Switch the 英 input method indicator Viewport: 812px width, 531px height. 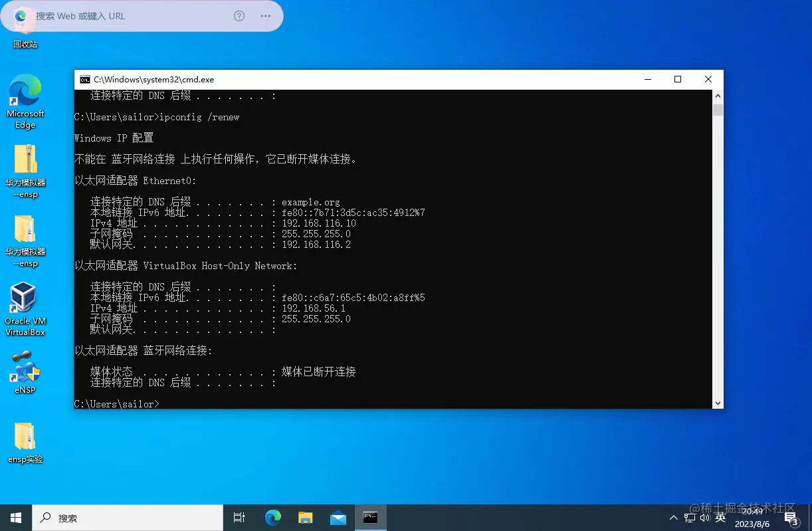[x=720, y=518]
